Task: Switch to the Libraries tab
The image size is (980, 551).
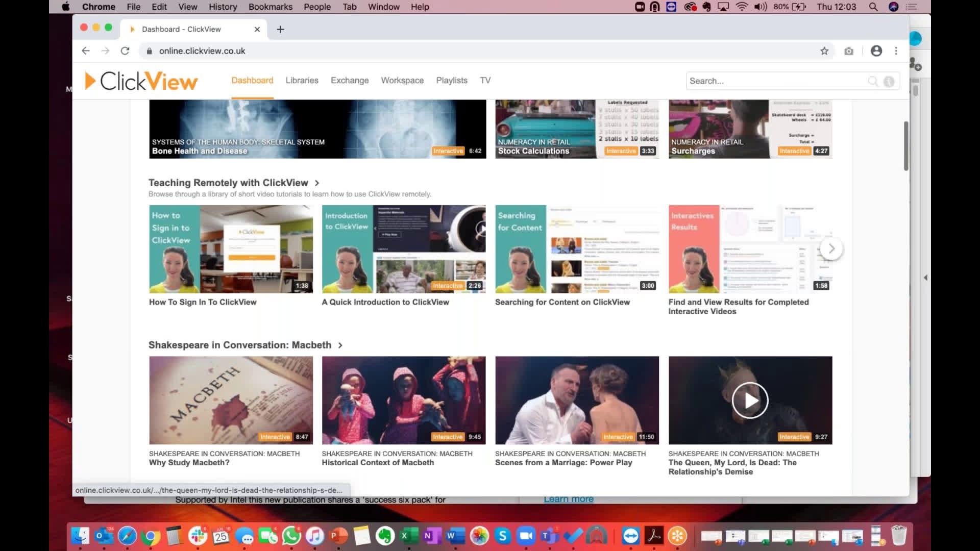Action: coord(302,80)
